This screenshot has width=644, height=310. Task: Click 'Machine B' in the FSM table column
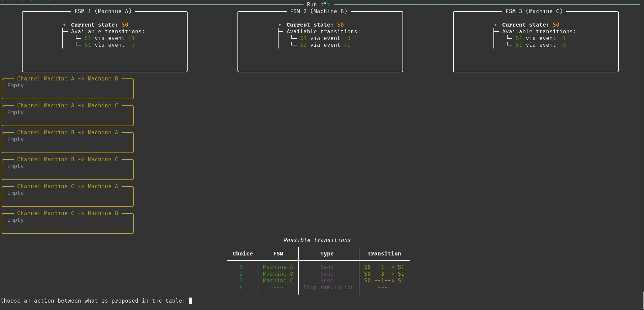(278, 274)
